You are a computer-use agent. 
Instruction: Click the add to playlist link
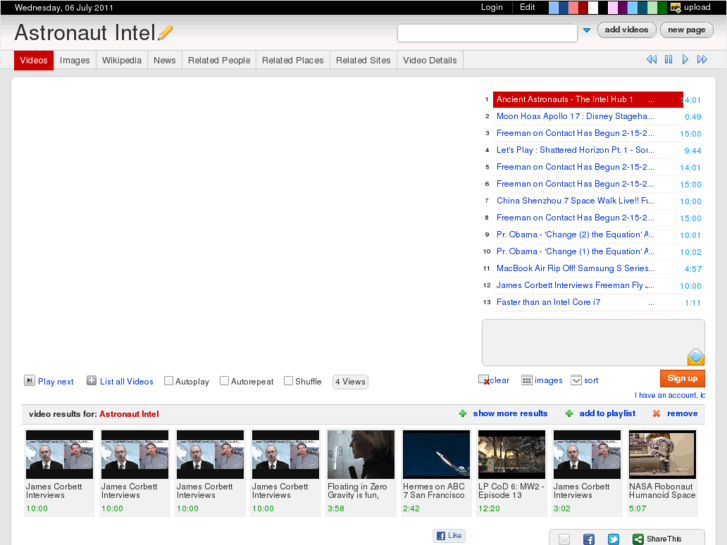607,413
